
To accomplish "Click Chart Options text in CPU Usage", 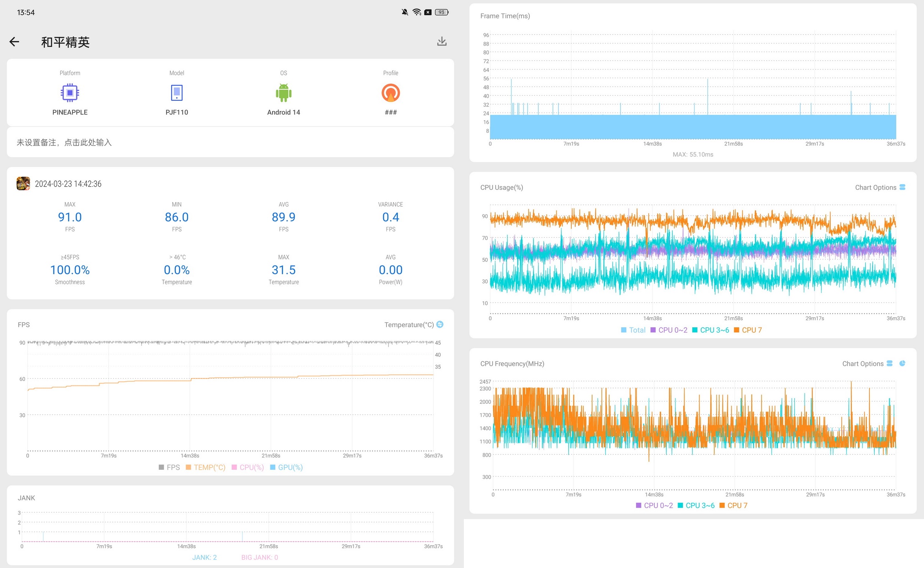I will click(x=876, y=187).
